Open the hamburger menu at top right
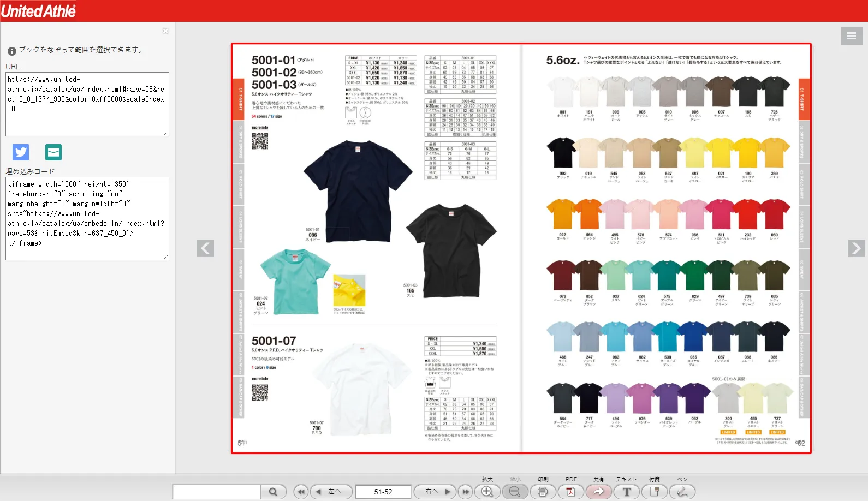868x501 pixels. click(852, 36)
